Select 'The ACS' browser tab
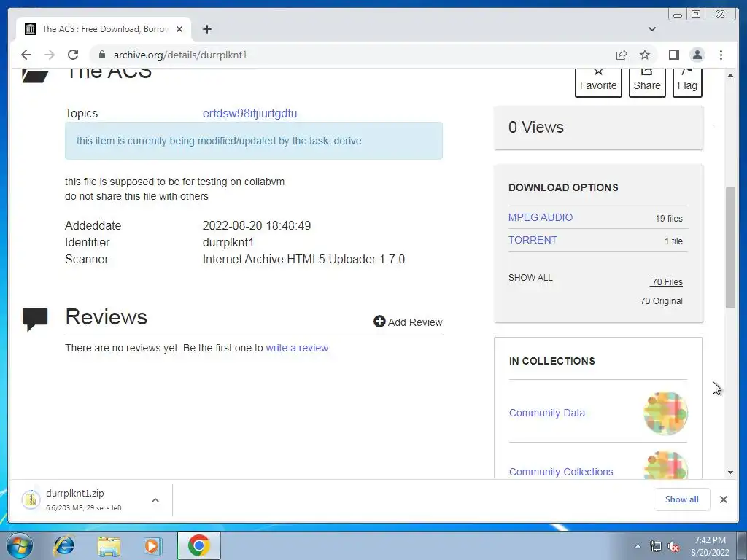Image resolution: width=747 pixels, height=560 pixels. pyautogui.click(x=104, y=29)
